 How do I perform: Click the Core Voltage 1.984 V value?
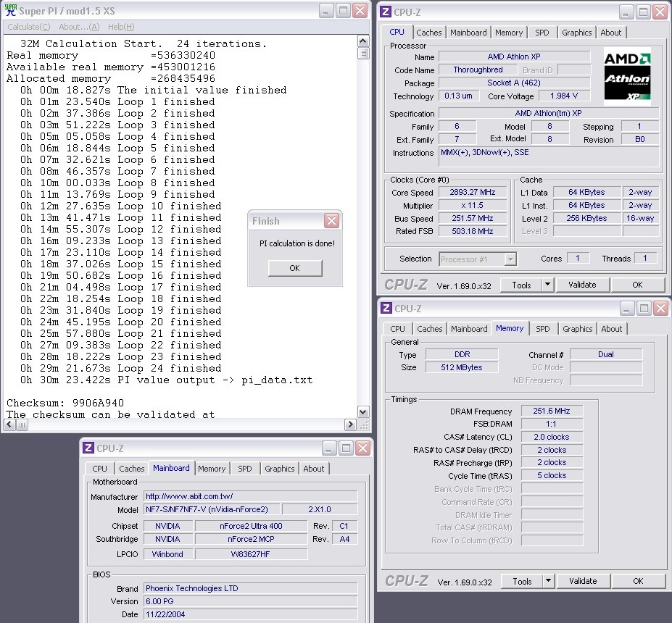tap(564, 96)
